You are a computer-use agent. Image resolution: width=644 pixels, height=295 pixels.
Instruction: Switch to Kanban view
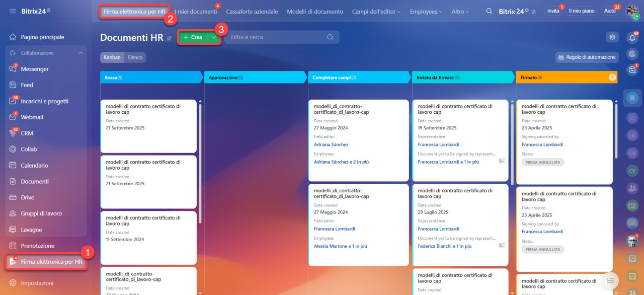(x=112, y=57)
